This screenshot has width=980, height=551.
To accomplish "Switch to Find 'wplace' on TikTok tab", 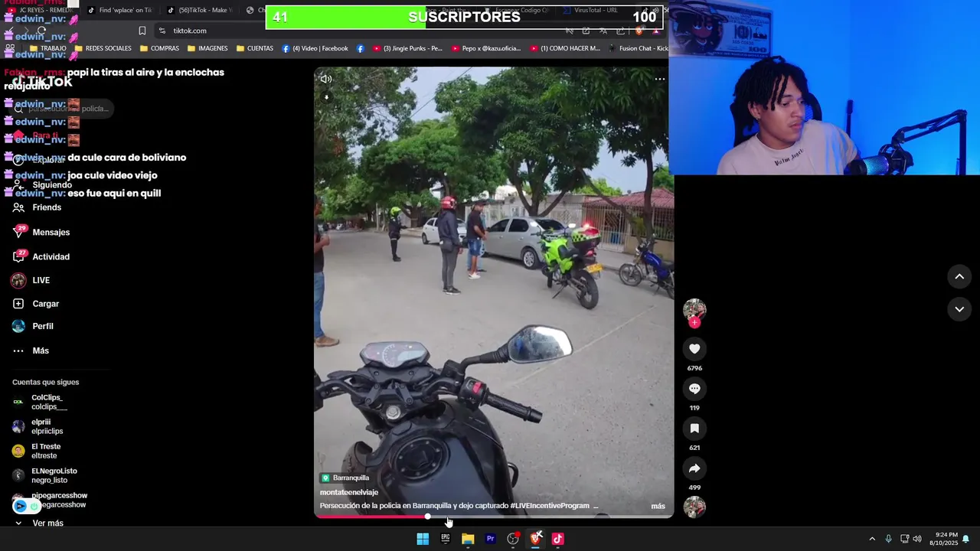I will pos(119,10).
